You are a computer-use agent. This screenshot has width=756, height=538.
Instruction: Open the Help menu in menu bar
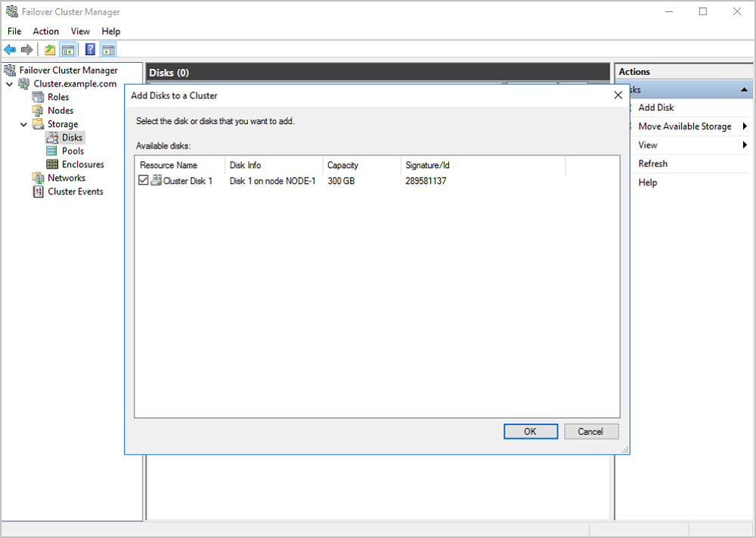pos(111,31)
